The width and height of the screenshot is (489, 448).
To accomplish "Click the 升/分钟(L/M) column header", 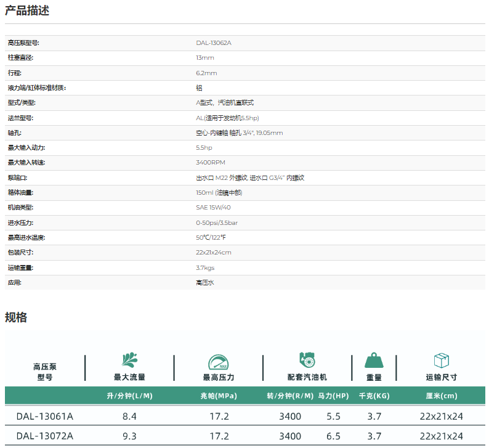I will click(129, 396).
